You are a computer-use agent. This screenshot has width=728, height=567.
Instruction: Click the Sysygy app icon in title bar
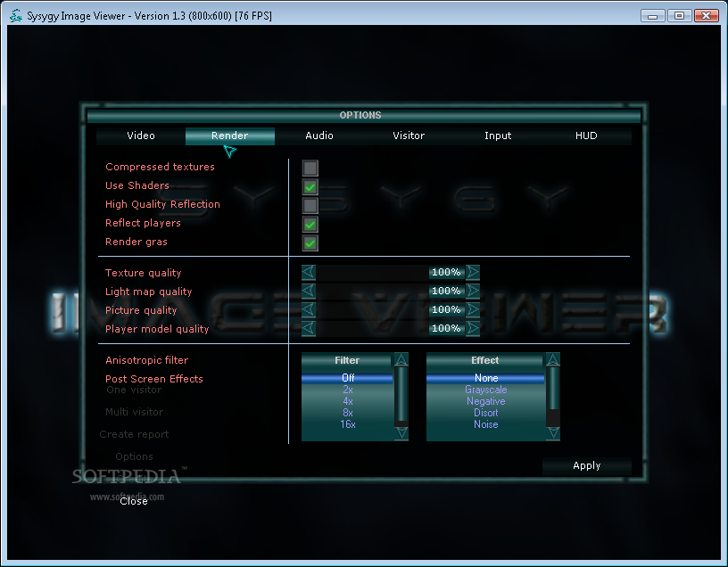(x=16, y=16)
